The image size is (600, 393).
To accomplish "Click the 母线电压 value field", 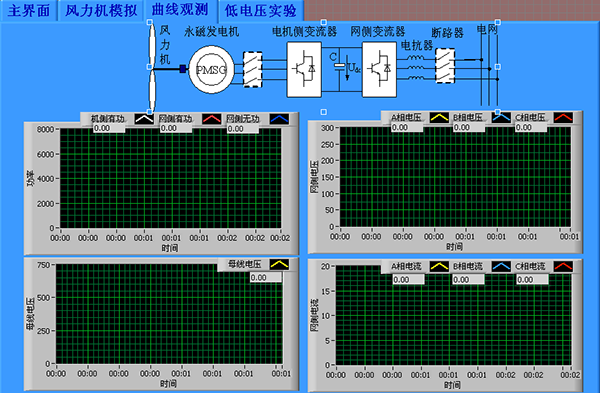I will click(x=266, y=277).
